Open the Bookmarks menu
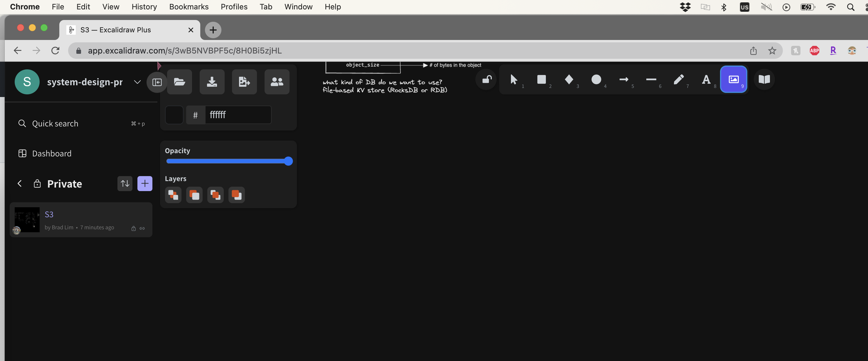868x361 pixels. 189,6
